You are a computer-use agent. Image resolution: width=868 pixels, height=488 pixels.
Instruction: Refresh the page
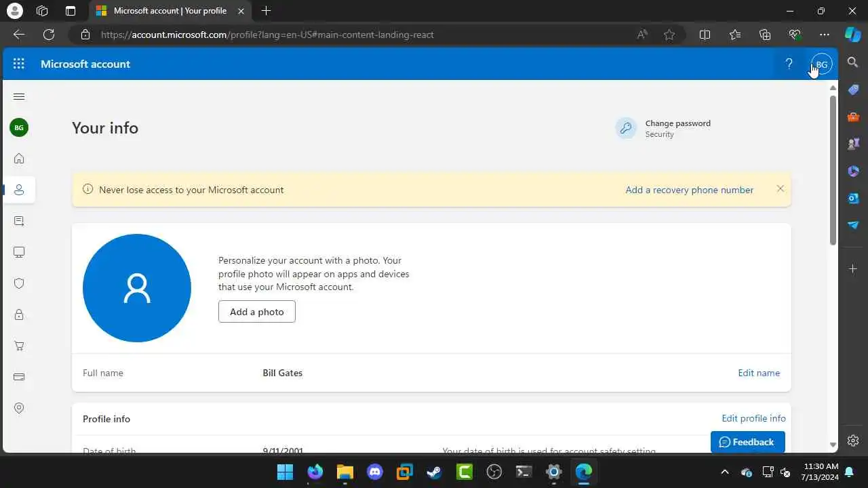tap(49, 35)
